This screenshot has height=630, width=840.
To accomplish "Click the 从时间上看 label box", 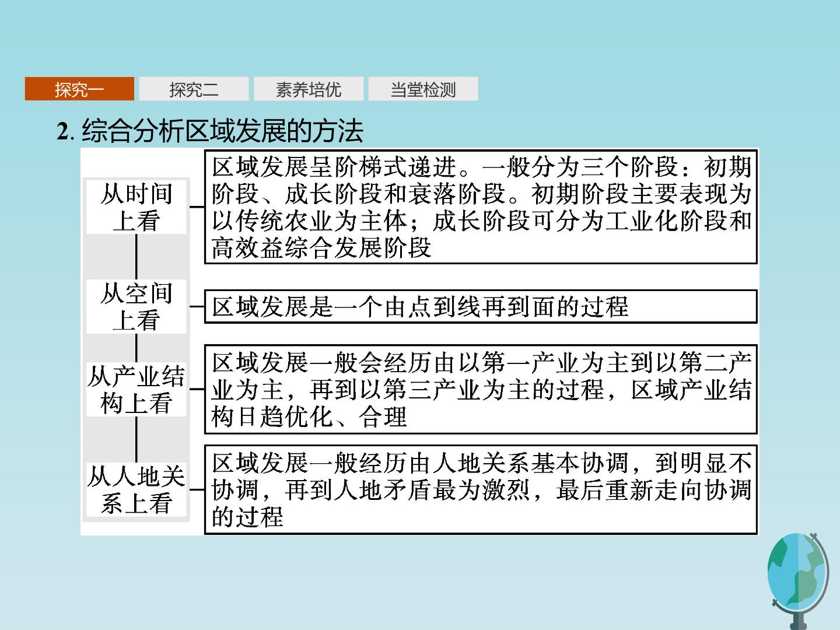I will tap(136, 207).
